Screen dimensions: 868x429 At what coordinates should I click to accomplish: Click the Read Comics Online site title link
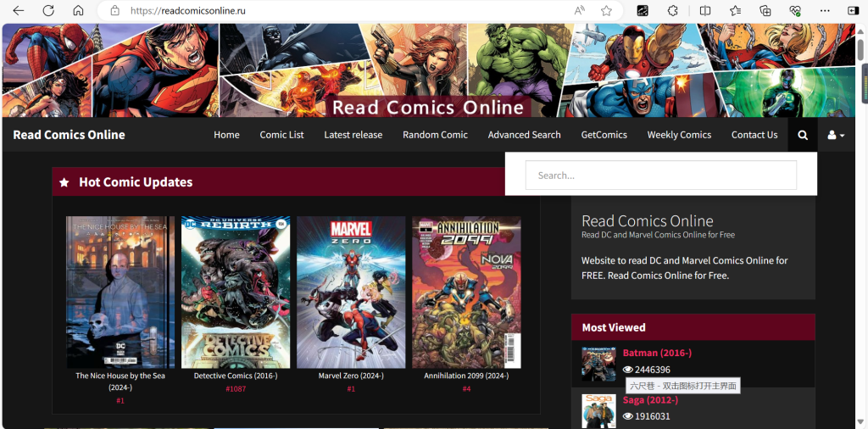70,135
